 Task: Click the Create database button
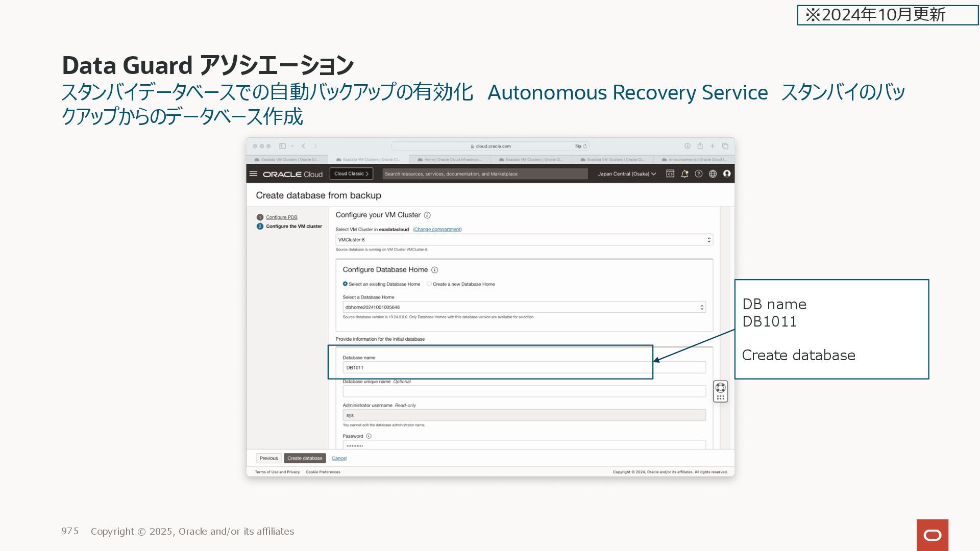point(305,458)
